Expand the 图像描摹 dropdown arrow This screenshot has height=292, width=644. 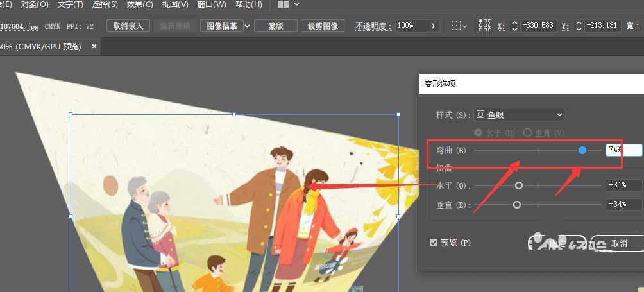[248, 26]
